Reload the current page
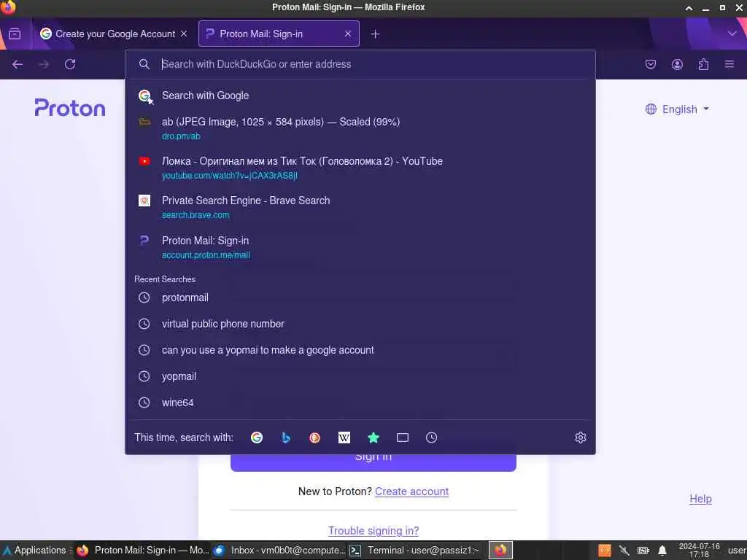This screenshot has width=747, height=560. click(70, 64)
